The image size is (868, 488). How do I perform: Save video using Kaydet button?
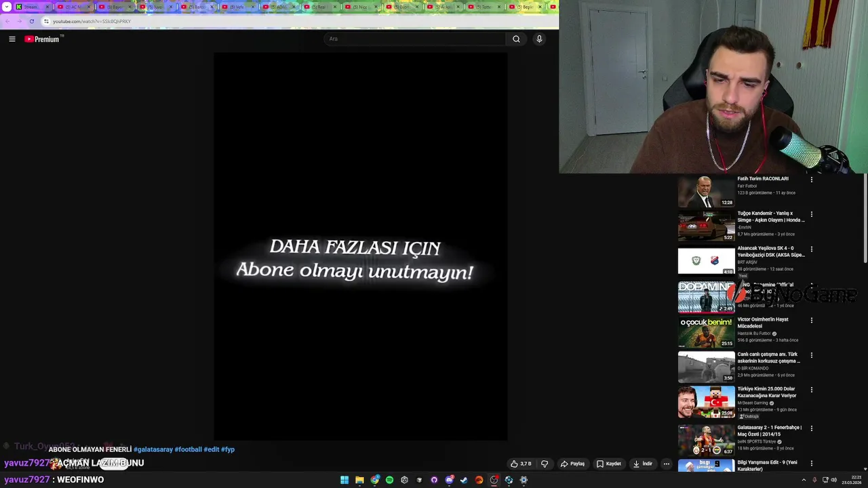(609, 464)
